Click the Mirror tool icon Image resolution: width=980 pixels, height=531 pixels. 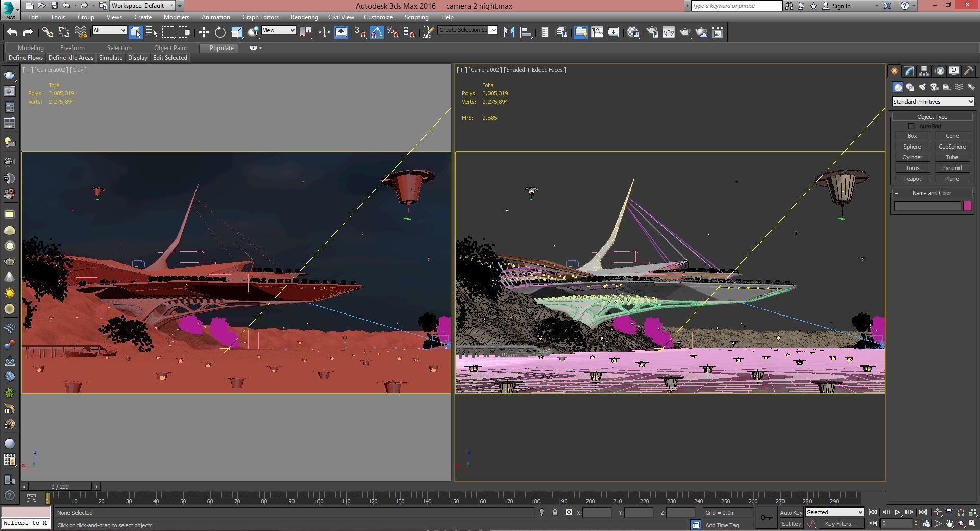click(x=509, y=32)
